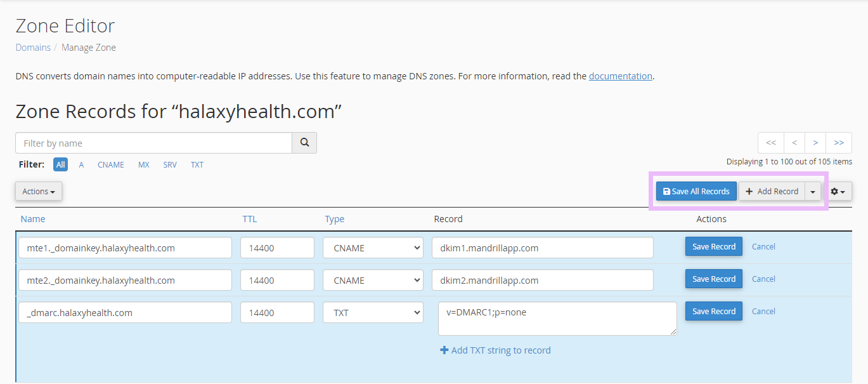This screenshot has height=384, width=868.
Task: Click the Add Record button
Action: 772,191
